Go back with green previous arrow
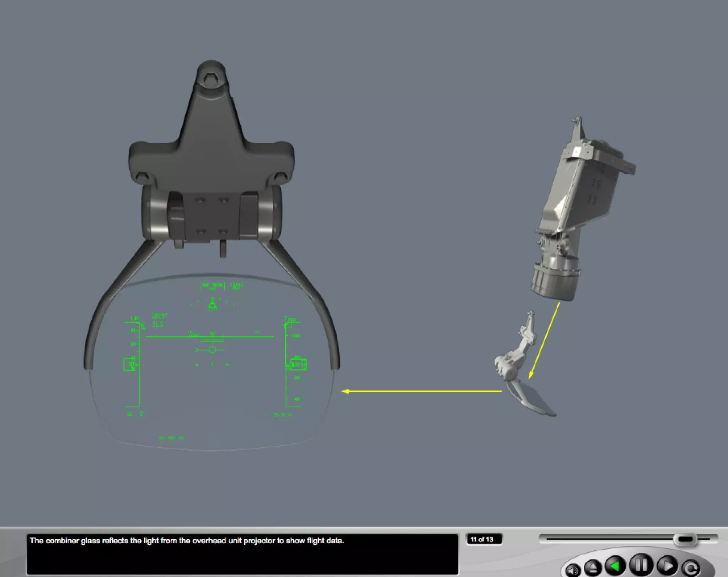This screenshot has width=728, height=577. (x=615, y=566)
